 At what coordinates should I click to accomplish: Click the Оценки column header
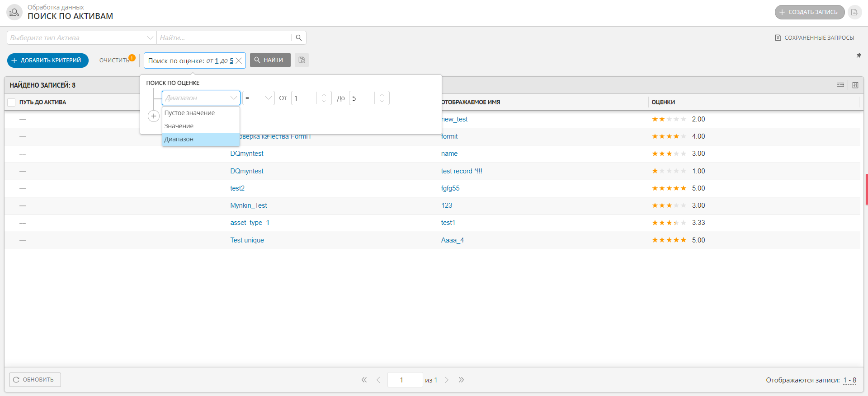663,102
